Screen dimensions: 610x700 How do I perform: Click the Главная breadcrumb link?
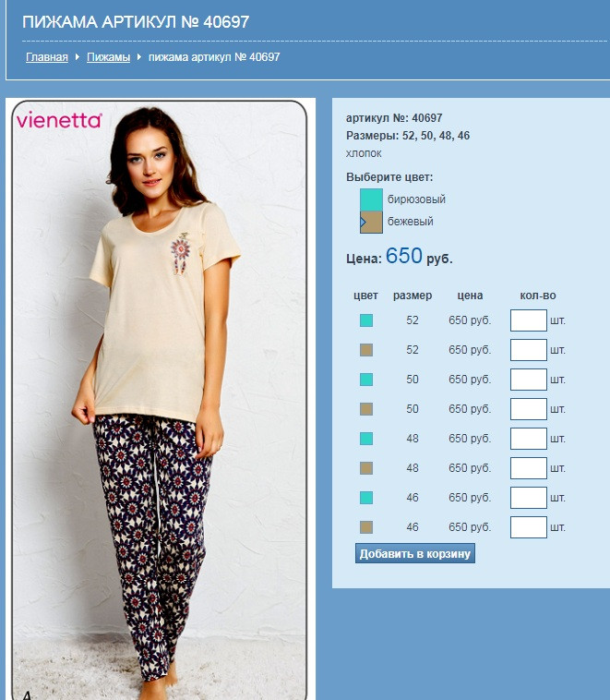coord(47,57)
